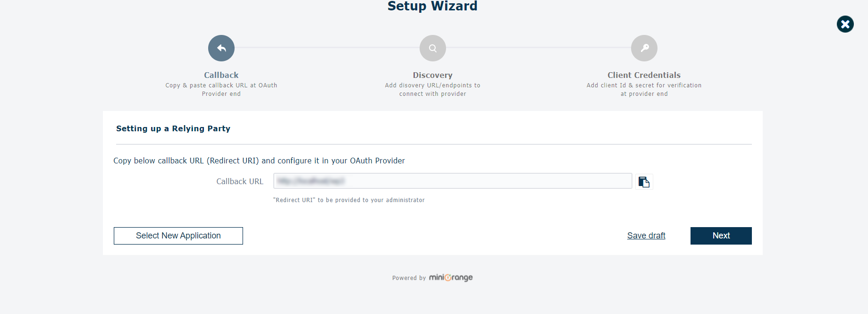Click the Redirect URI hint text
The width and height of the screenshot is (868, 314).
[x=349, y=200]
